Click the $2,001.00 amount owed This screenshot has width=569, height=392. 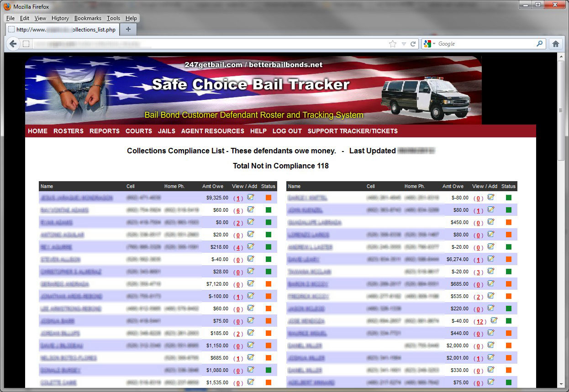tap(458, 358)
